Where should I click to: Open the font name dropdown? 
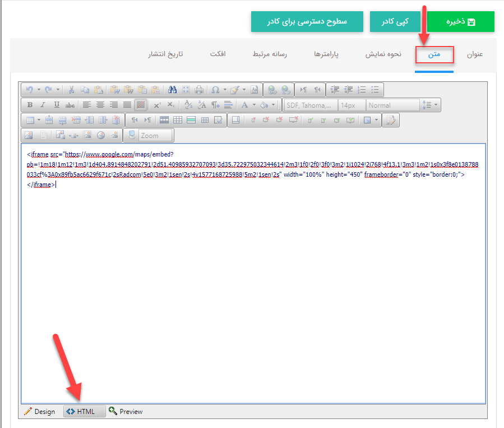(x=311, y=105)
